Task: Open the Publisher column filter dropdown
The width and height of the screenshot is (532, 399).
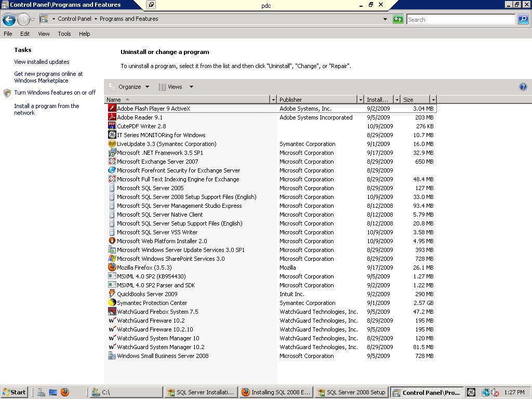Action: tap(361, 99)
